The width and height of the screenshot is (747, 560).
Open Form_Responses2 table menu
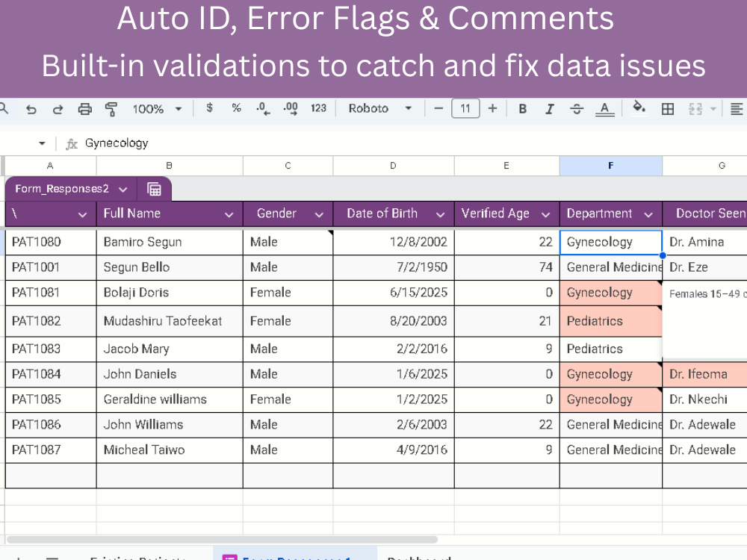pos(123,190)
